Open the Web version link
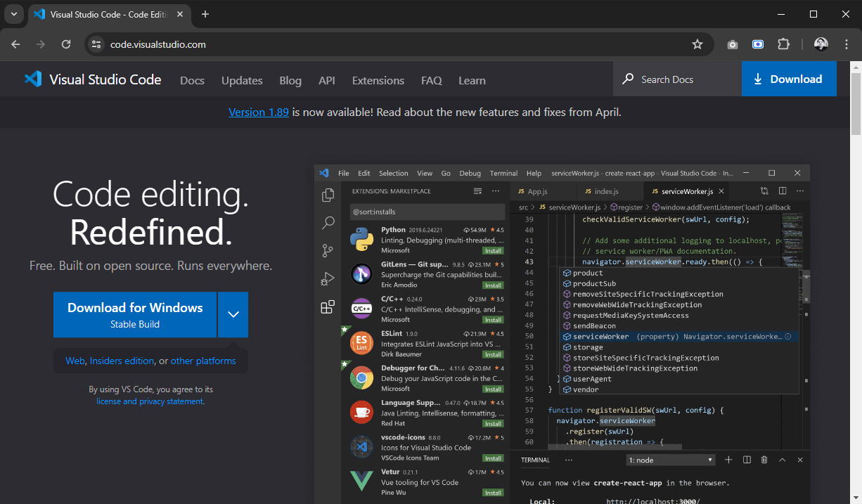Image resolution: width=862 pixels, height=504 pixels. click(75, 361)
